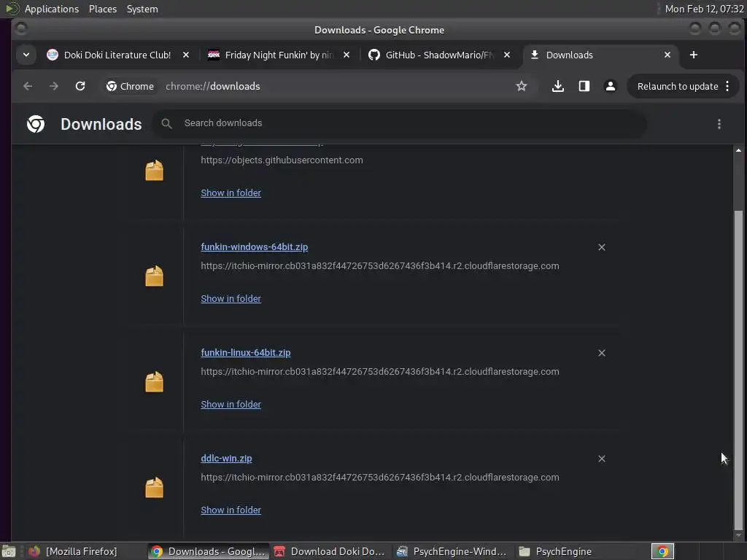The height and width of the screenshot is (560, 747).
Task: Switch to Download Doki Do... taskbar window
Action: [x=329, y=551]
